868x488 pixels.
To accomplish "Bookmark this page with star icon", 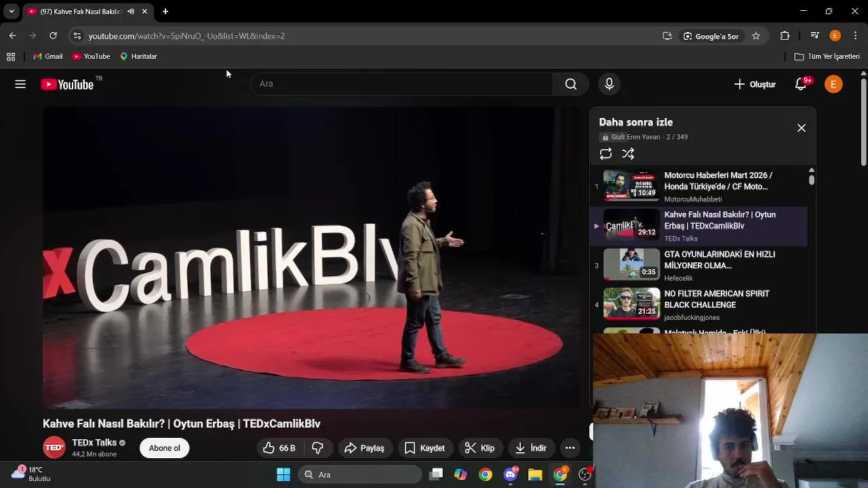I will point(756,36).
